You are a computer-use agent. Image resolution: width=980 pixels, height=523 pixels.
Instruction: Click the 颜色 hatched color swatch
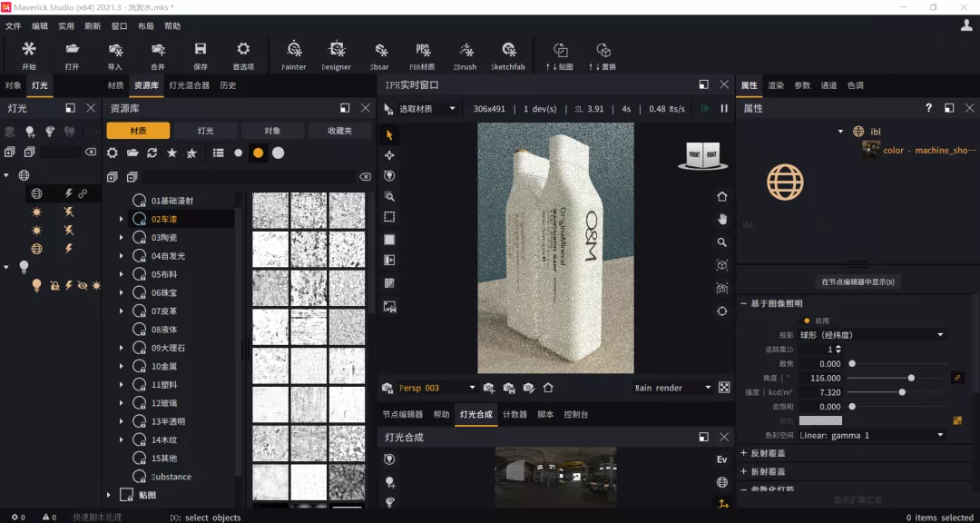[820, 420]
